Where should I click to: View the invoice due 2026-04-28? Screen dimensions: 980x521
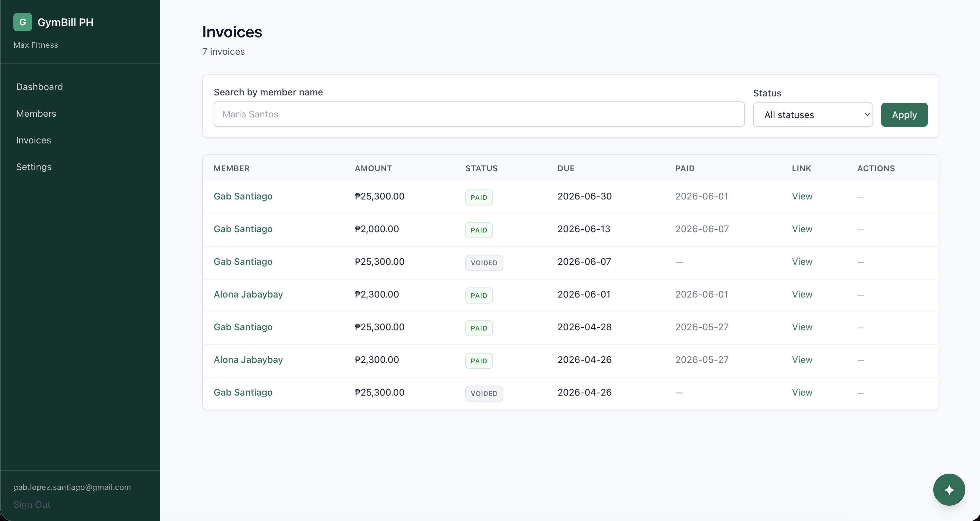pyautogui.click(x=802, y=327)
